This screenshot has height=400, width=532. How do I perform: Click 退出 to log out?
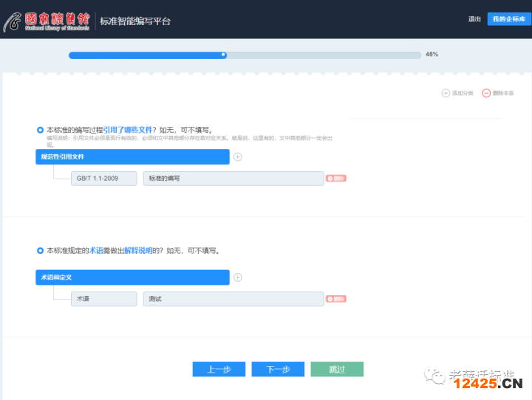tap(474, 19)
